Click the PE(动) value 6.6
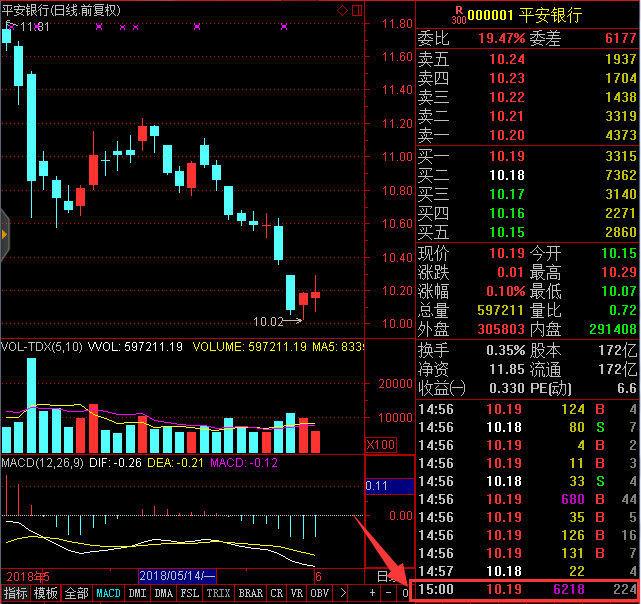Screen dimensions: 641x604 (627, 388)
